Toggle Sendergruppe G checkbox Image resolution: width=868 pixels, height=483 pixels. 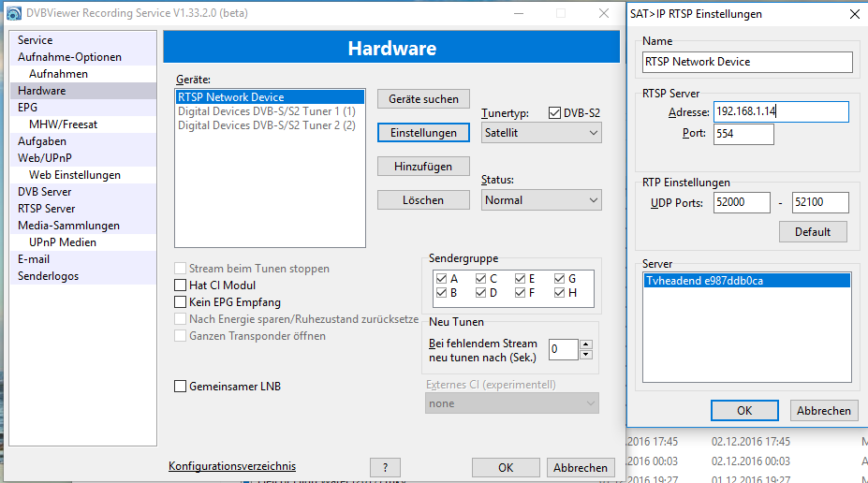(x=559, y=278)
